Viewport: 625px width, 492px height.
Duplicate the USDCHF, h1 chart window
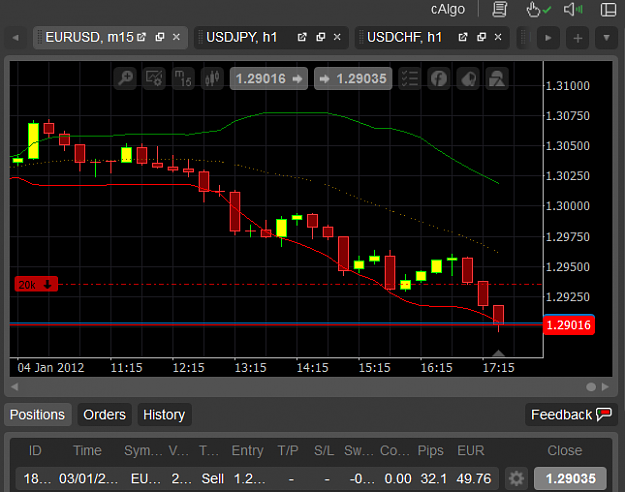click(x=482, y=37)
